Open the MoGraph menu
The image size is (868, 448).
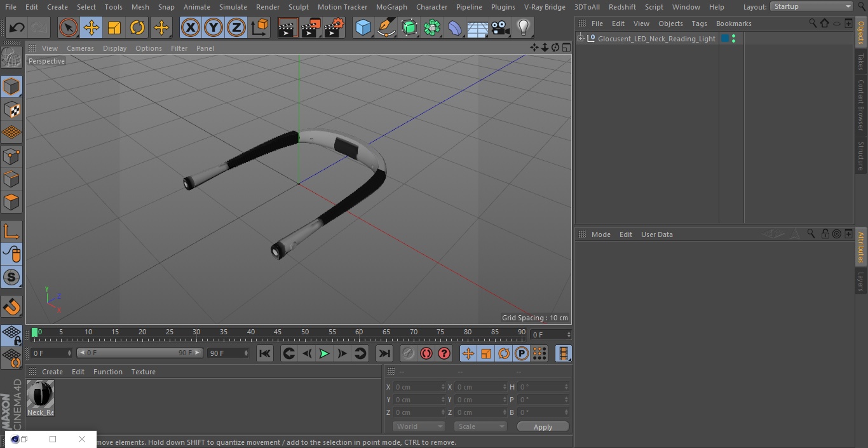[391, 7]
